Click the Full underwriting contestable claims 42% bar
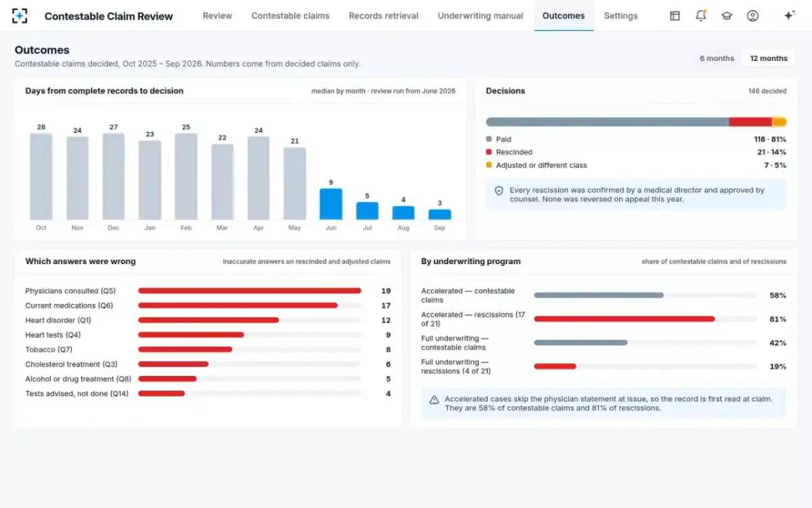Viewport: 812px width, 508px height. click(581, 343)
